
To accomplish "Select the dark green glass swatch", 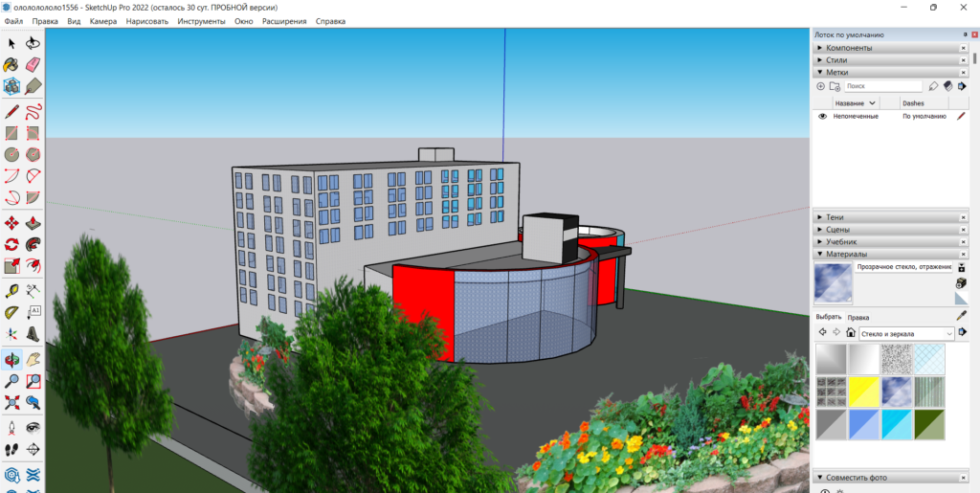I will click(x=929, y=424).
